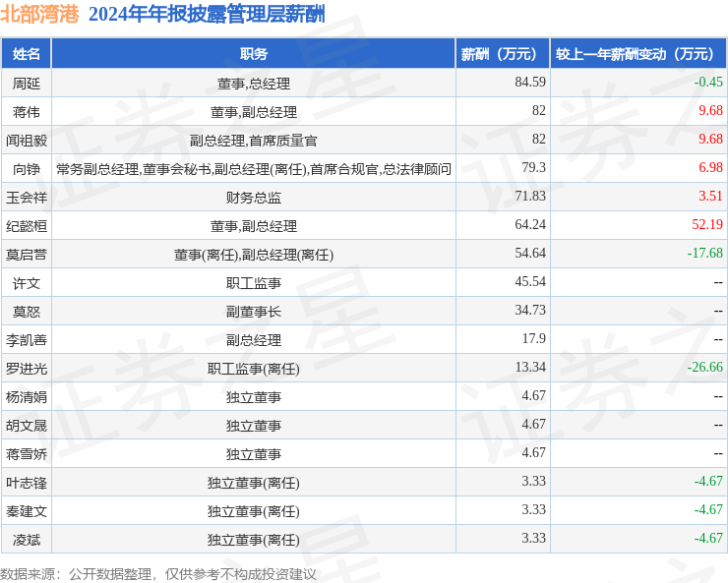Click the salary value 45.54
Image resolution: width=728 pixels, height=583 pixels.
(x=530, y=281)
